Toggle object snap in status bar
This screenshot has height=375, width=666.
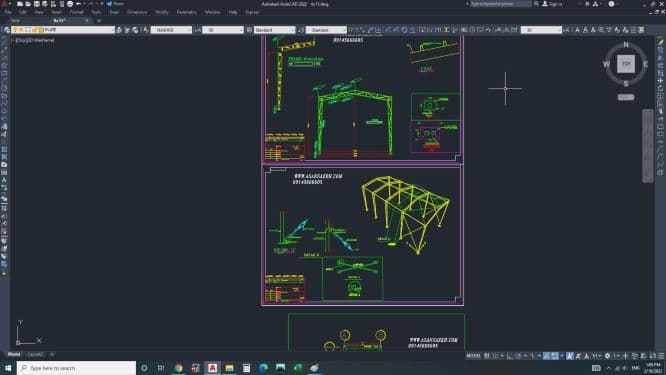click(555, 356)
